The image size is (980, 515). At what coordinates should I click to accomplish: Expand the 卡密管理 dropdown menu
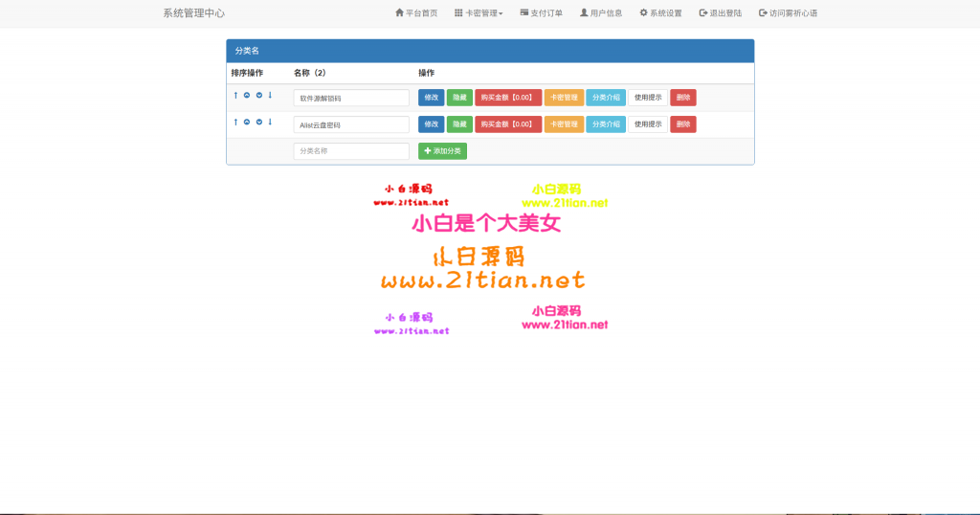(479, 13)
